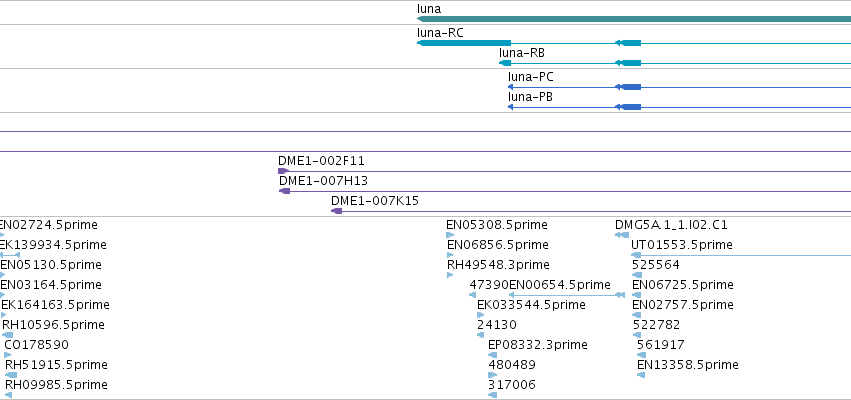Select the CO178590 EST feature
Viewport: 851px width, 400px height.
tap(8, 355)
